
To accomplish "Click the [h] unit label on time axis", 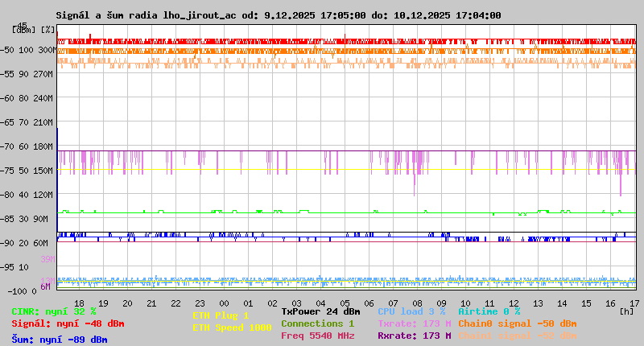I will pyautogui.click(x=626, y=311).
